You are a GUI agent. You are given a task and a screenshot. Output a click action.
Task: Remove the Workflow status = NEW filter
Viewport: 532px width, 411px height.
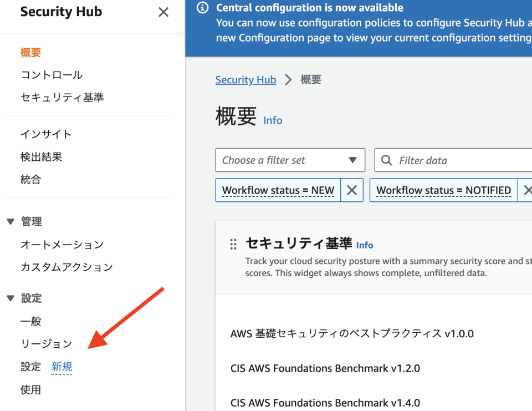[x=352, y=190]
